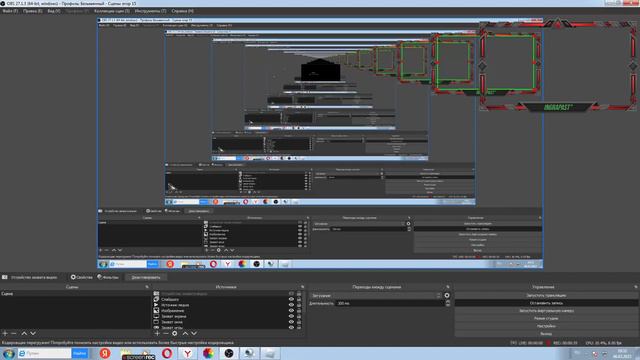Screen dimensions: 640x360
Task: Click Запустить виртуальную камеру button
Action: [x=546, y=311]
